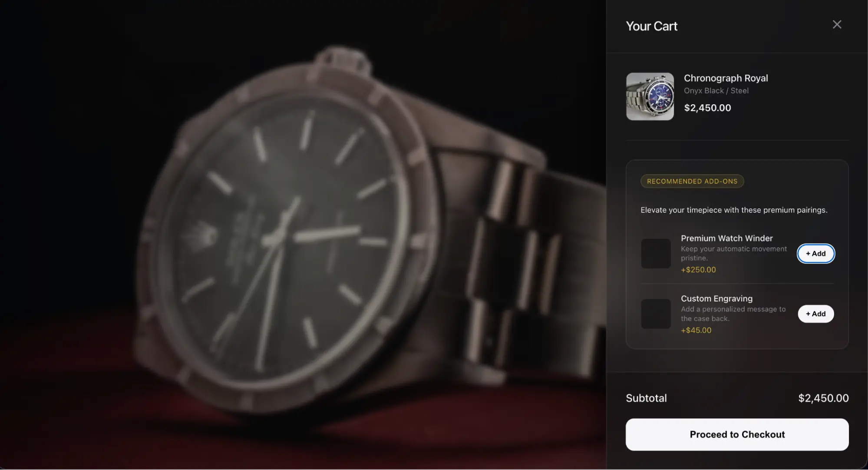Click the +$45.00 engraving price
Viewport: 868px width, 470px height.
pyautogui.click(x=696, y=330)
